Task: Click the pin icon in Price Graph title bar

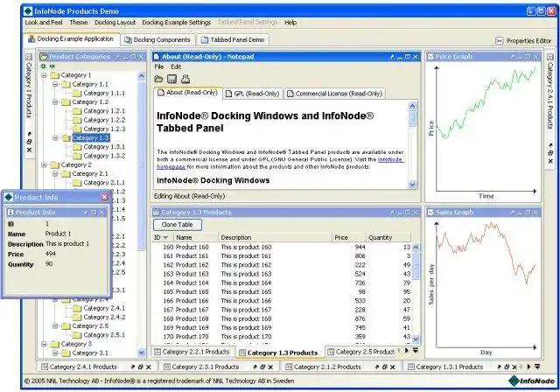Action: [x=513, y=57]
